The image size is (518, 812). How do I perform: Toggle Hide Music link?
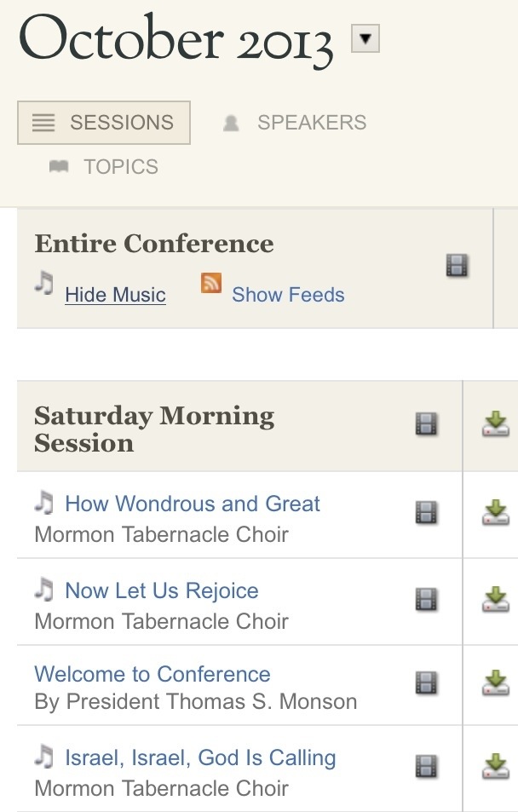[115, 295]
